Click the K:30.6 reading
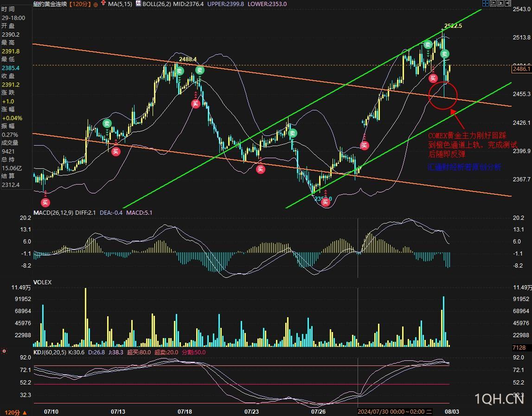532x416 pixels. pos(77,352)
